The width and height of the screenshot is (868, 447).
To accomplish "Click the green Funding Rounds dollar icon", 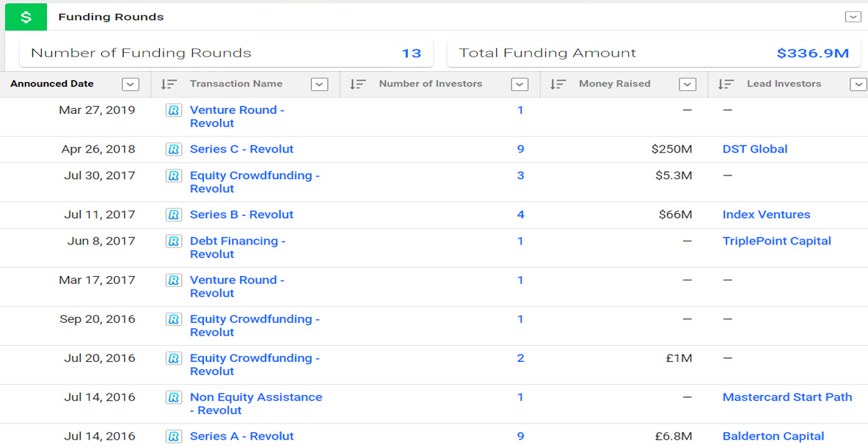I will 26,16.
